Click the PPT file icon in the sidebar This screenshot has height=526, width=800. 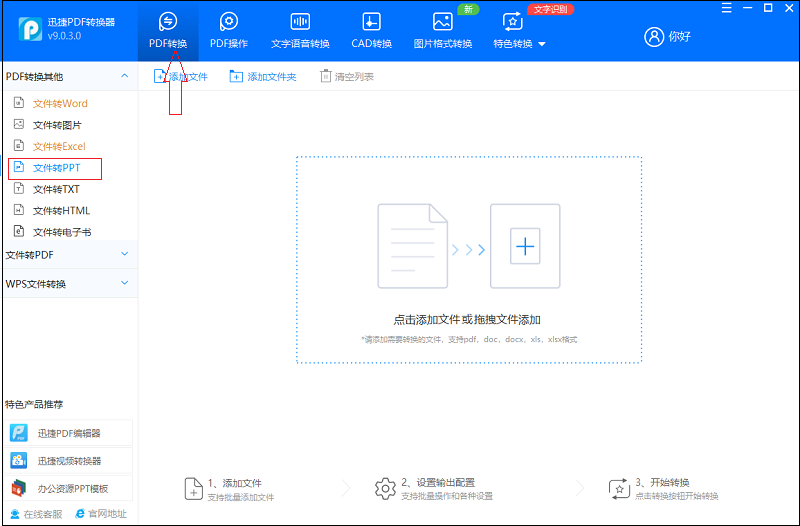point(19,167)
